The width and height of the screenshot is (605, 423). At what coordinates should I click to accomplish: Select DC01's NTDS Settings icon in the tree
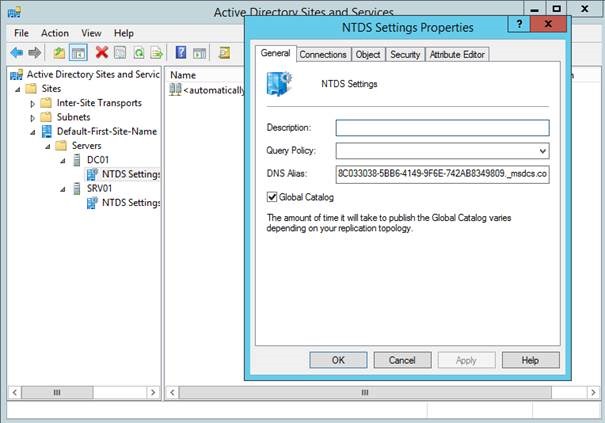92,174
